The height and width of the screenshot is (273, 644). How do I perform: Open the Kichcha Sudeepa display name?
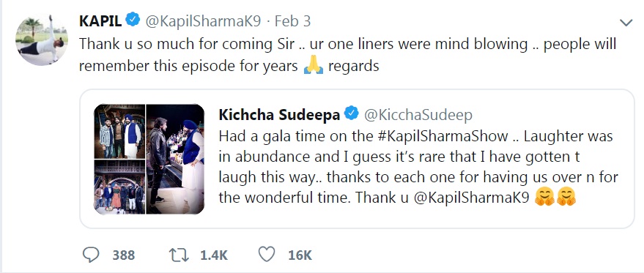pyautogui.click(x=279, y=114)
